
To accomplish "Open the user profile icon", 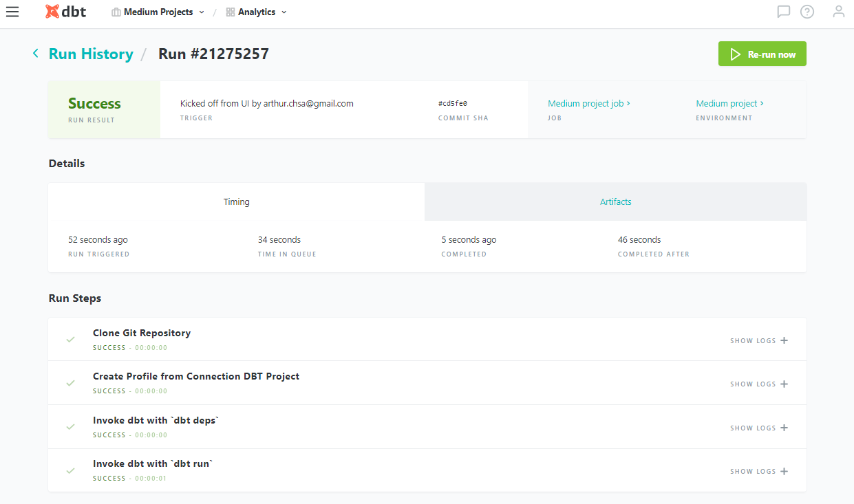I will [x=838, y=12].
